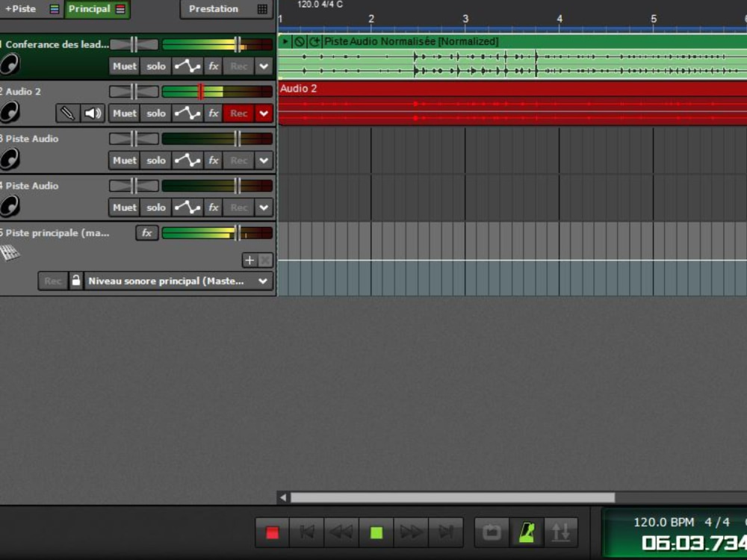Click the record button in transport bar
The width and height of the screenshot is (747, 560).
point(272,532)
